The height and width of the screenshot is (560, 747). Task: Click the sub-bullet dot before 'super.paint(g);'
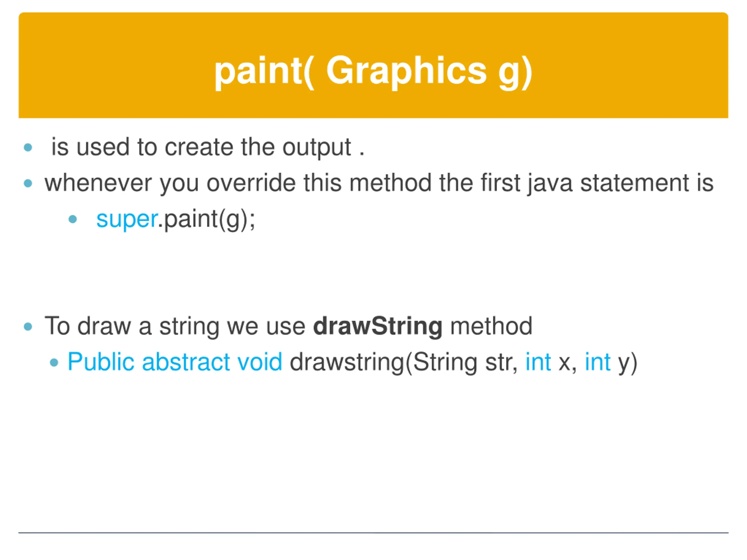click(73, 219)
